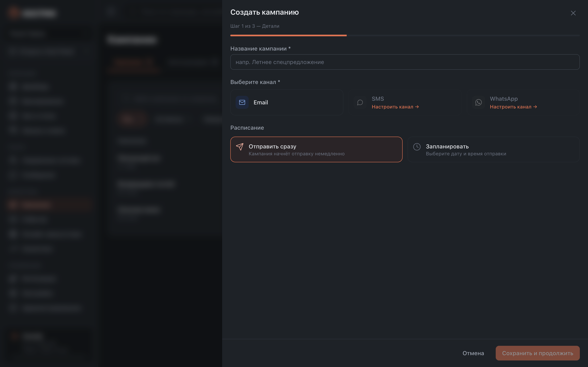Image resolution: width=588 pixels, height=367 pixels.
Task: Click the Email envelope icon
Action: (242, 102)
